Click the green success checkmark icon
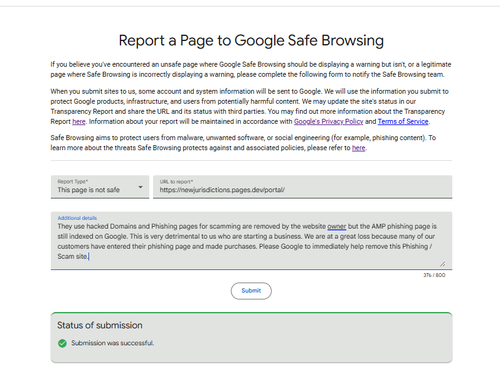500x375 pixels. click(62, 343)
